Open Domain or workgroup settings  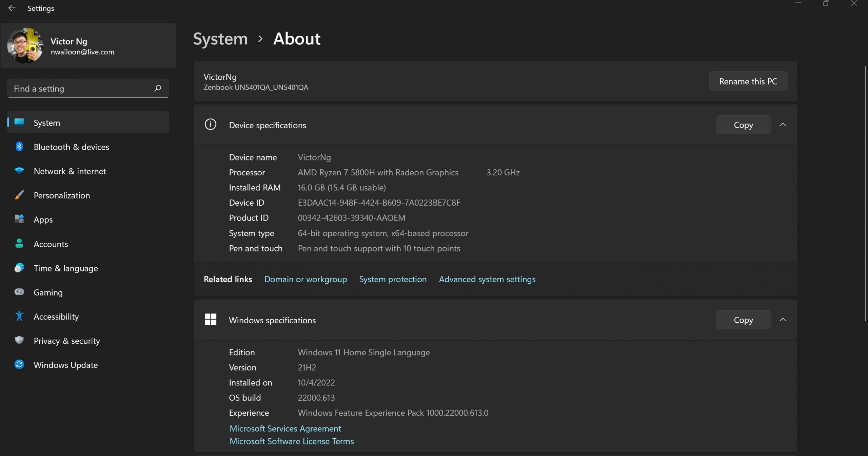(x=305, y=279)
